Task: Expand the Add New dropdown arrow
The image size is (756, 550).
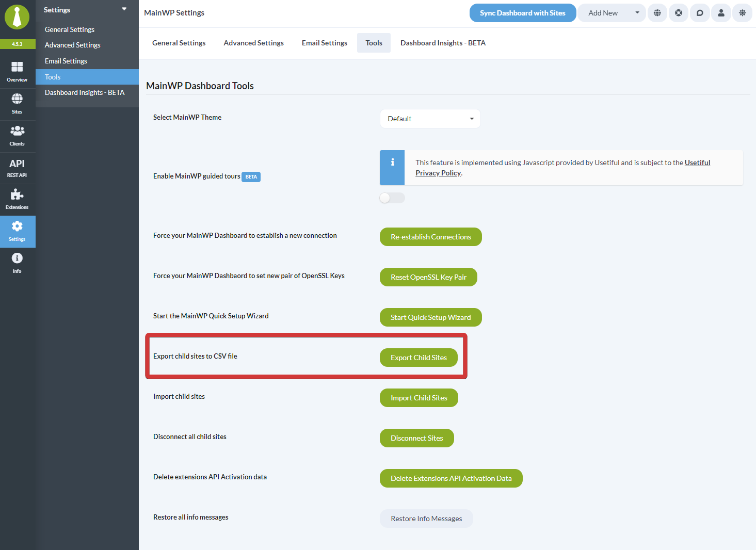Action: click(637, 13)
